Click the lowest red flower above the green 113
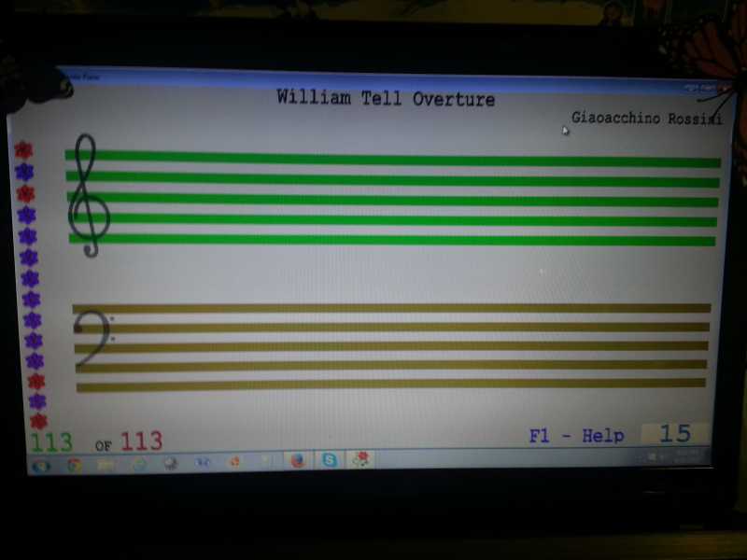The height and width of the screenshot is (560, 747). coord(38,422)
